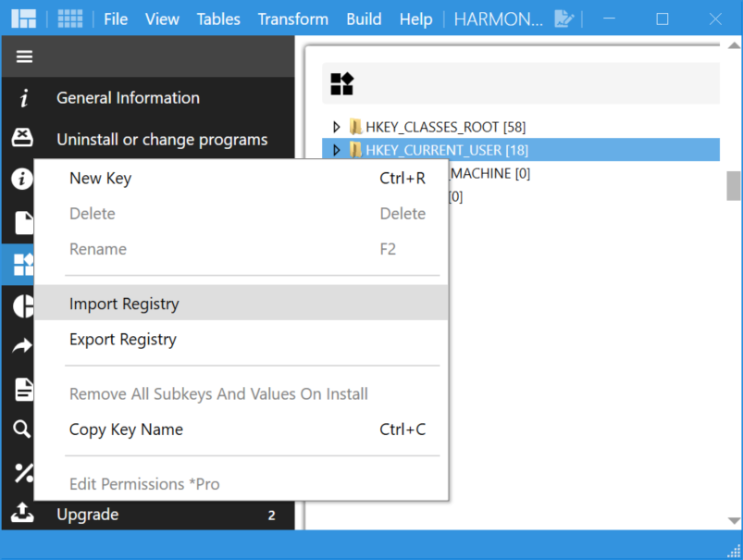Screen dimensions: 743x560
Task: Click the HARMON... project title text
Action: (x=498, y=19)
